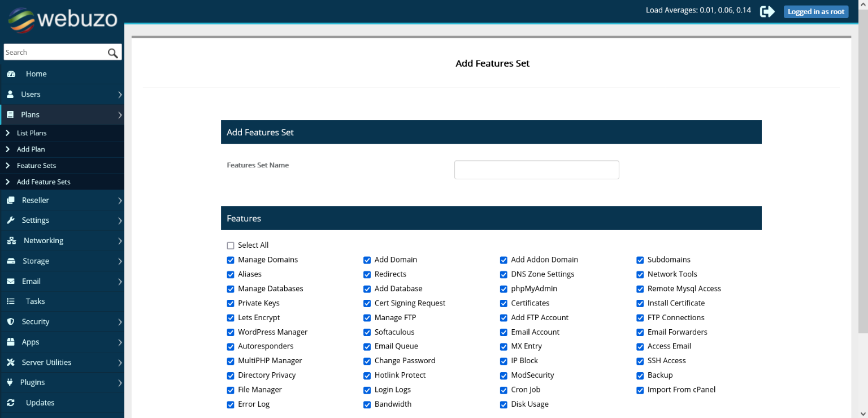Expand the Networking menu chevron
Screen dimensions: 868x418
coord(120,242)
